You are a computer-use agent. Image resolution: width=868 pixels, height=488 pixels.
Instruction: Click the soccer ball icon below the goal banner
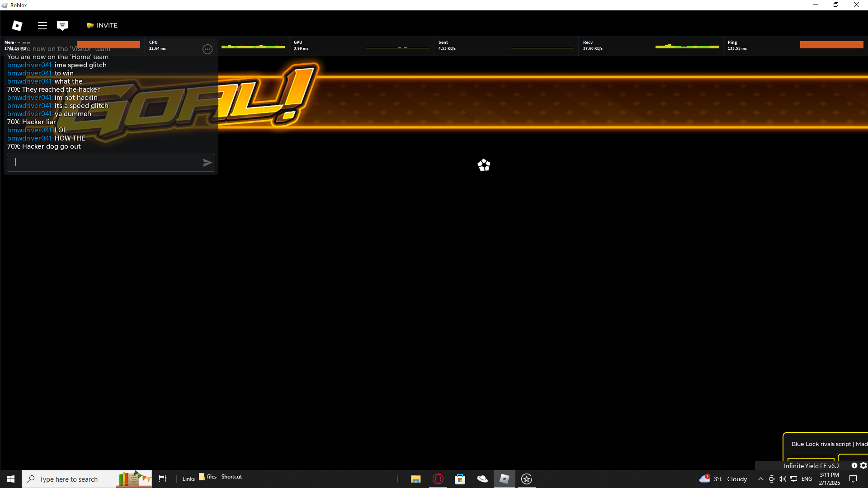484,165
